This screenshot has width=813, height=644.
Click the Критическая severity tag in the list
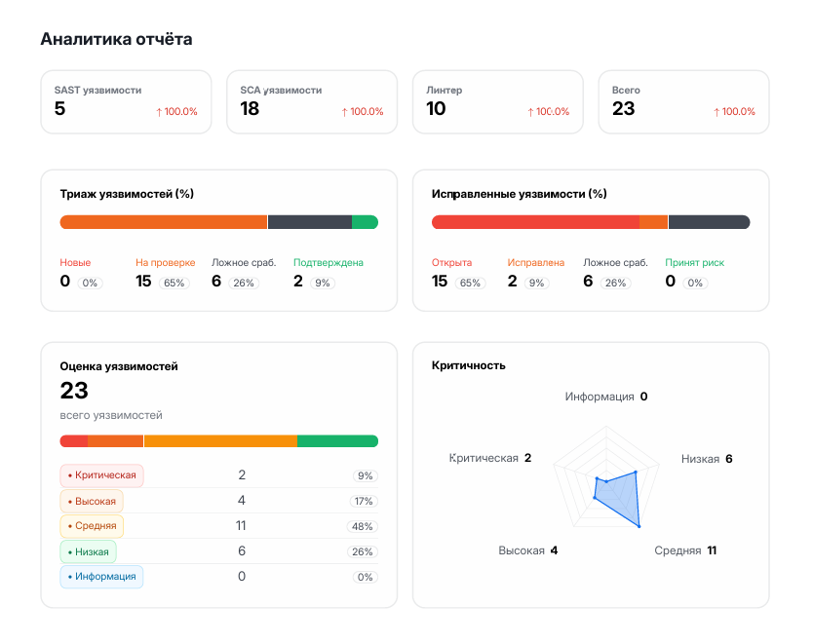coord(101,475)
